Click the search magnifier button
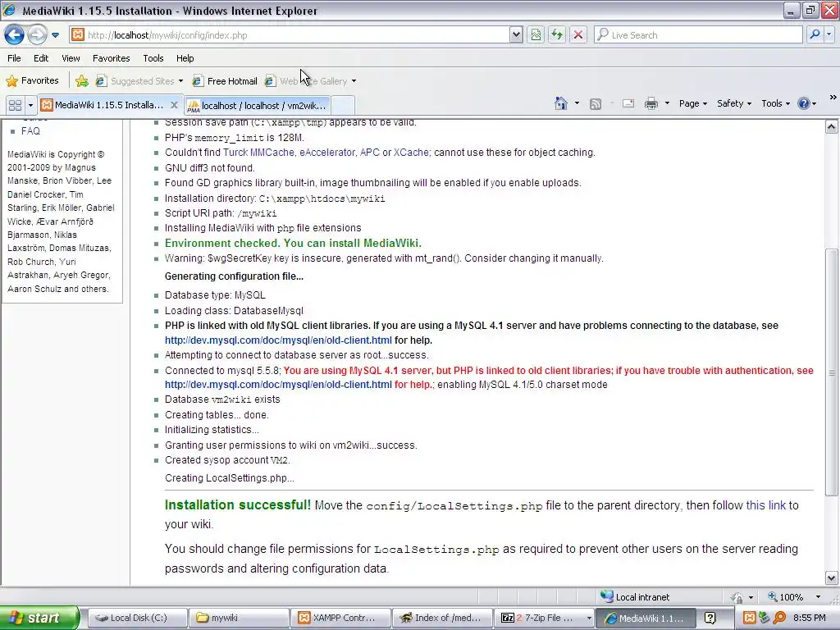This screenshot has height=630, width=840. 815,35
